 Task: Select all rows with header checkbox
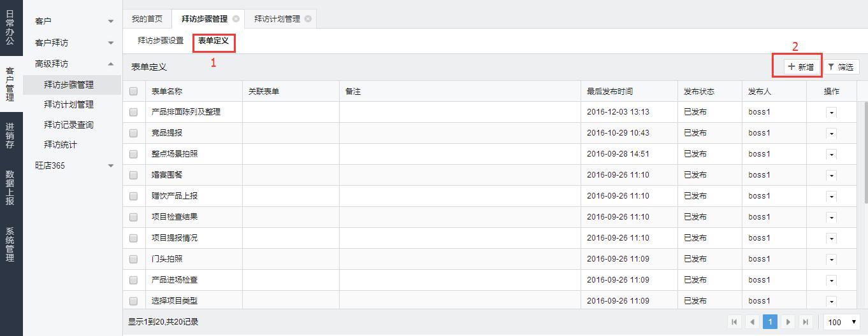(133, 91)
